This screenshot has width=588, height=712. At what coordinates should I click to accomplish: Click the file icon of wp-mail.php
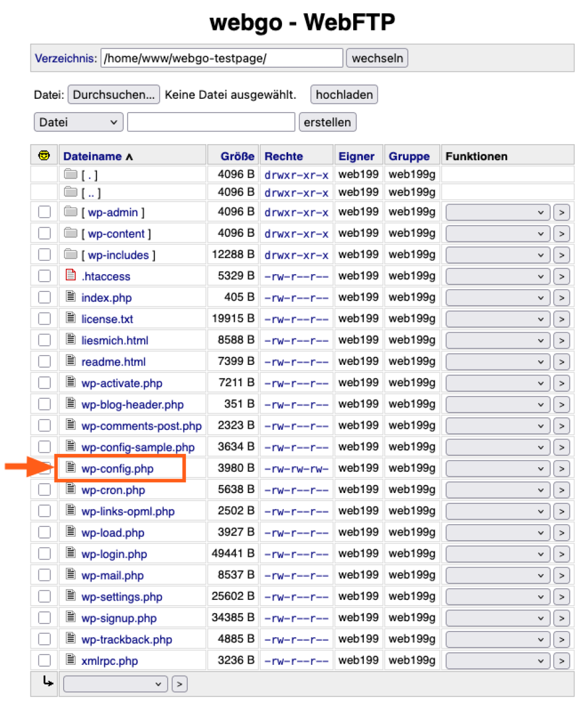pyautogui.click(x=71, y=574)
